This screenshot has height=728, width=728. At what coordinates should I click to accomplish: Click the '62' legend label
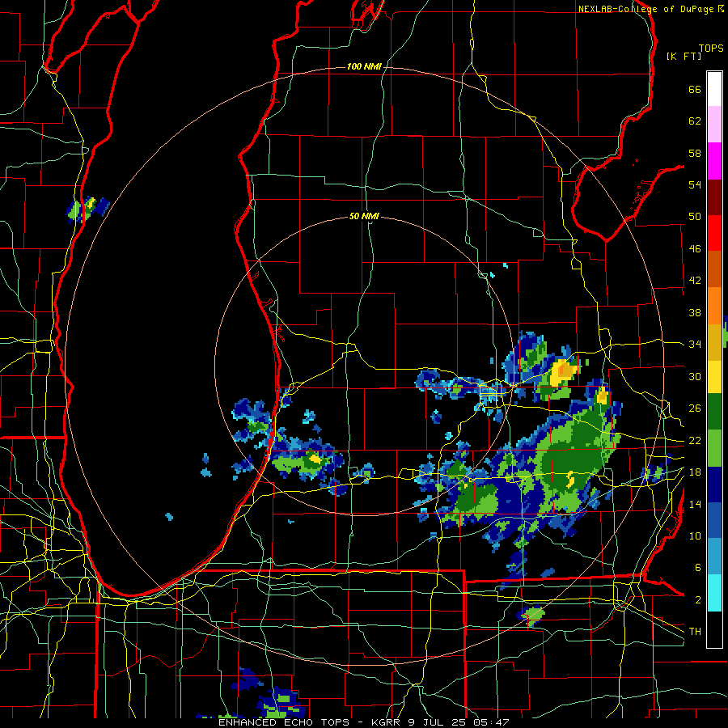[x=695, y=121]
